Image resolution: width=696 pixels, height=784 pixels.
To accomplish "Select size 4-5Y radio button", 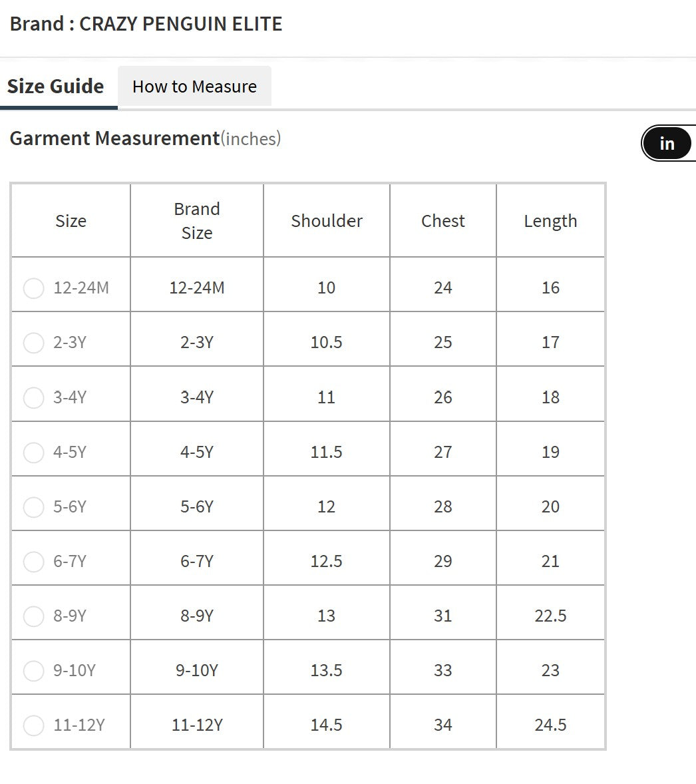I will coord(33,453).
